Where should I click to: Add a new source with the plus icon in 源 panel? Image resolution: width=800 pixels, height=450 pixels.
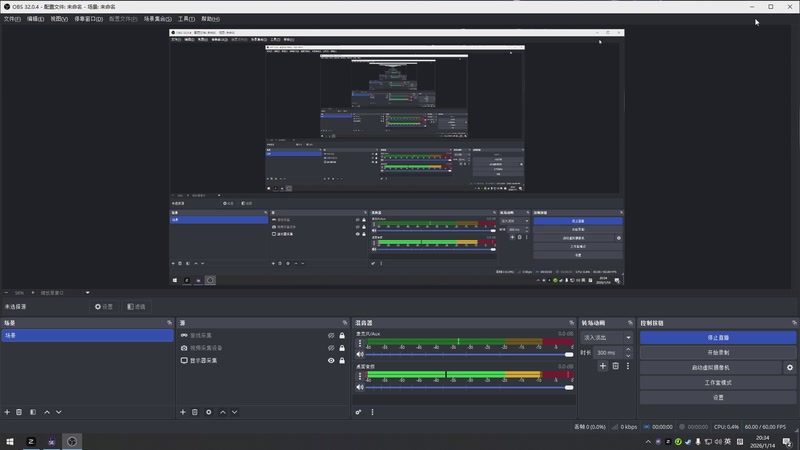183,412
